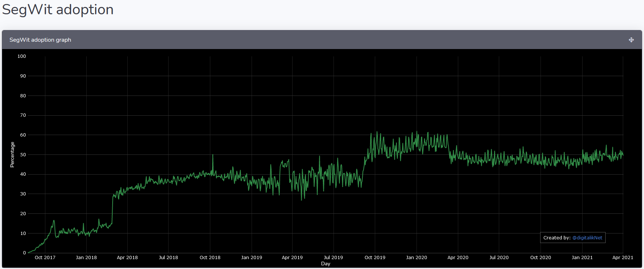Open the @digitalikNet creator link
Image resolution: width=644 pixels, height=269 pixels.
587,238
